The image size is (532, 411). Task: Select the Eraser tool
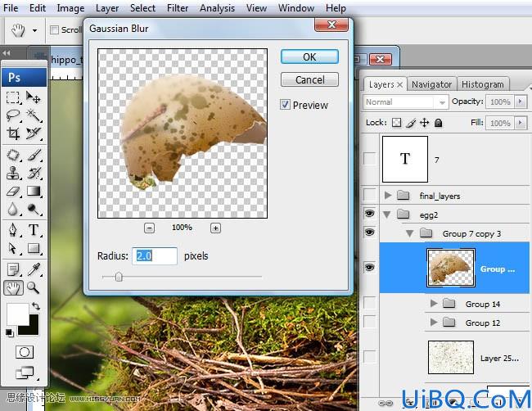[x=13, y=191]
